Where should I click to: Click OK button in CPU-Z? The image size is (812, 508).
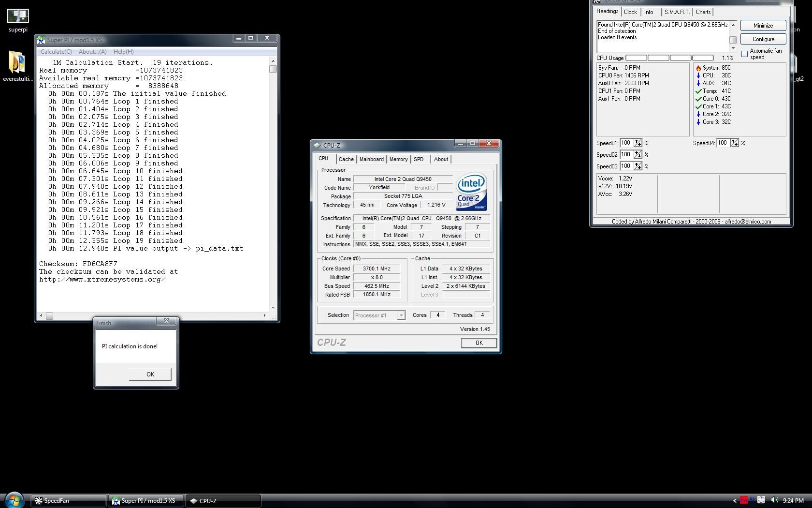coord(478,343)
